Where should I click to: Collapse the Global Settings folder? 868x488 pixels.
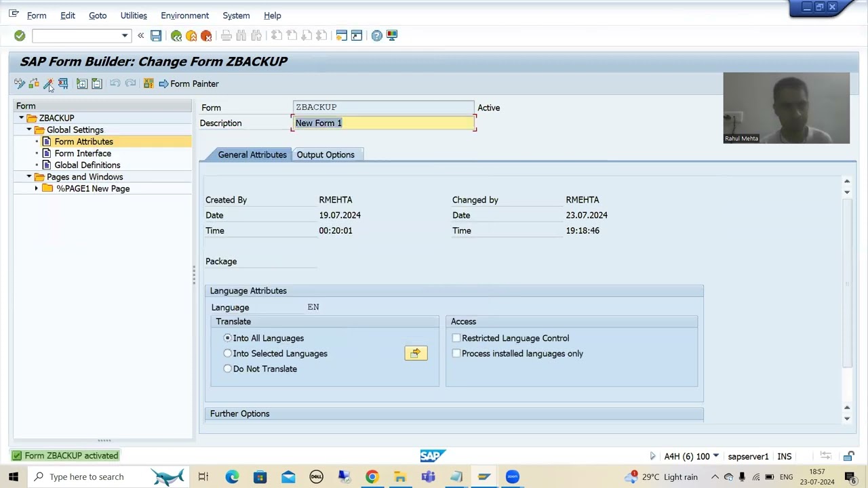click(x=29, y=130)
